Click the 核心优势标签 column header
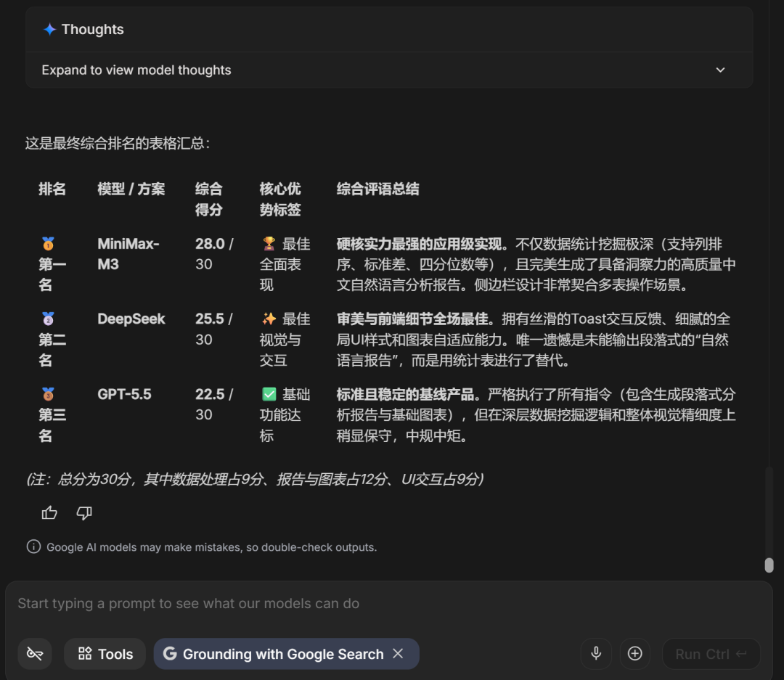Image resolution: width=784 pixels, height=680 pixels. click(x=280, y=199)
